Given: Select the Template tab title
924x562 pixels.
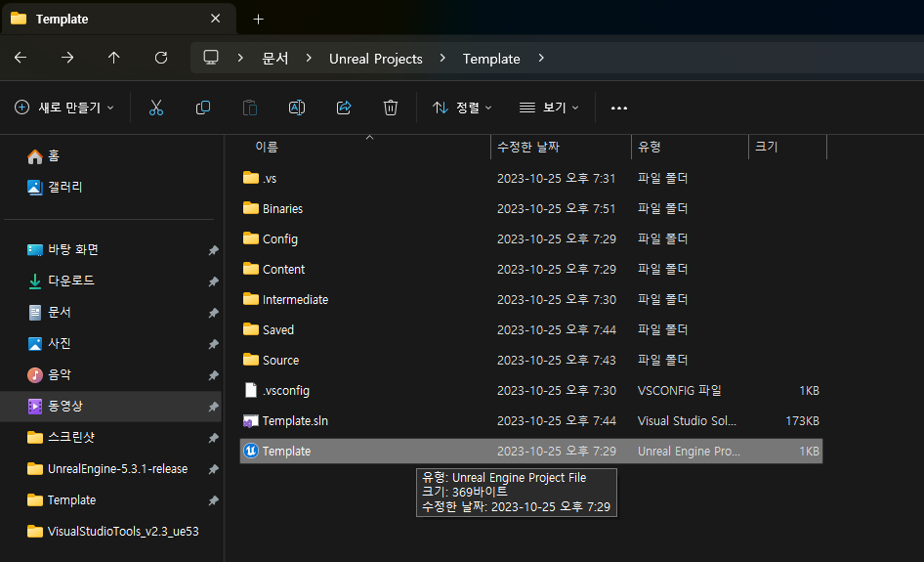Looking at the screenshot, I should coord(62,19).
